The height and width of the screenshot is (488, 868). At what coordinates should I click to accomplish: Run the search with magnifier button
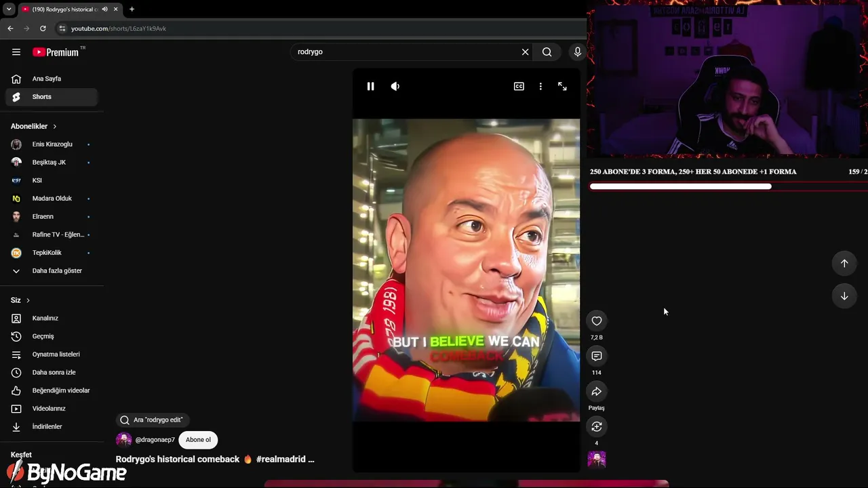[x=547, y=52]
